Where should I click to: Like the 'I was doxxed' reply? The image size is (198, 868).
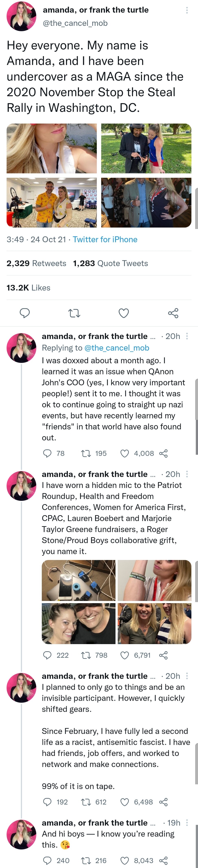coord(125,453)
